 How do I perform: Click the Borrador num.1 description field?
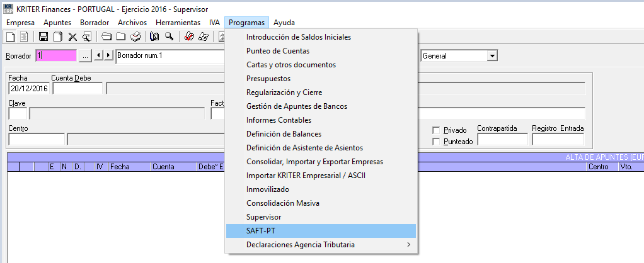[170, 56]
